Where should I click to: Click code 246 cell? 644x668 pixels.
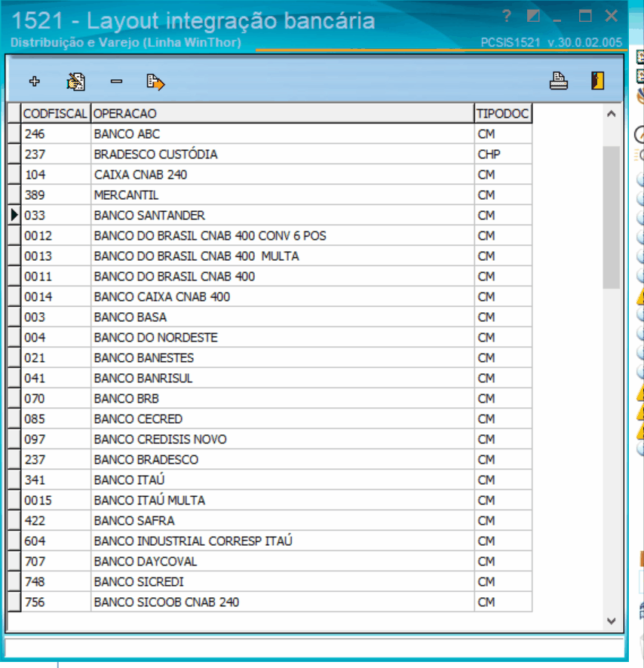(x=56, y=133)
